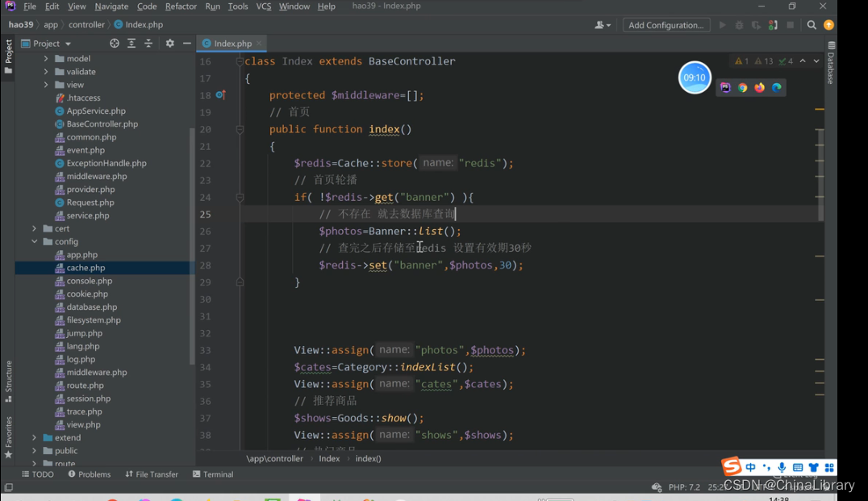Open preview in PhpStorm built-in browser icon

pyautogui.click(x=725, y=87)
